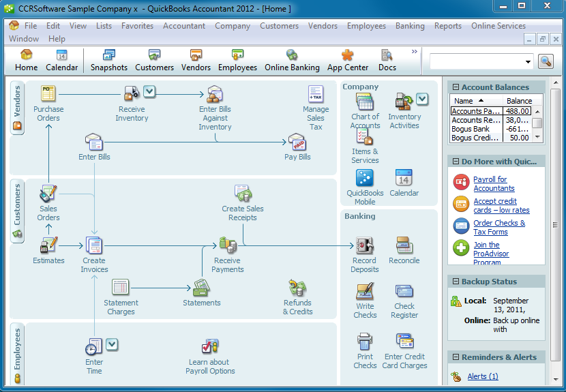Screen dimensions: 566x392
Task: Open Enter Credit Card Charges icon
Action: click(404, 342)
